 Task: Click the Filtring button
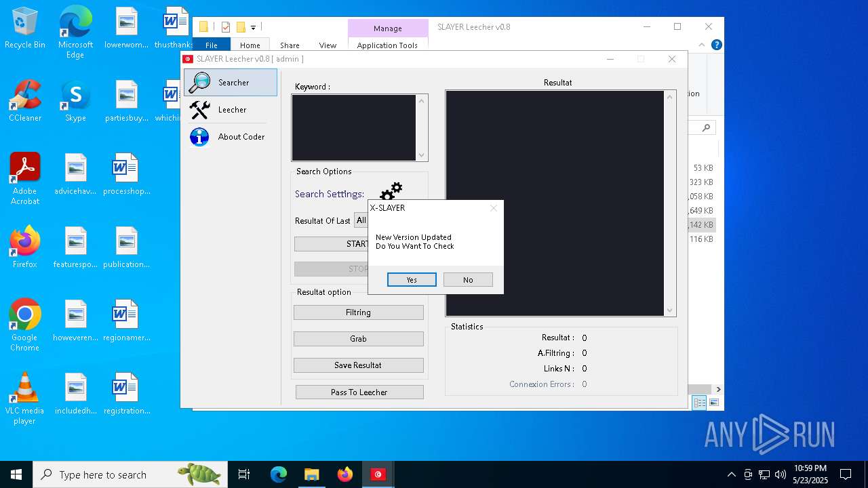(x=358, y=312)
